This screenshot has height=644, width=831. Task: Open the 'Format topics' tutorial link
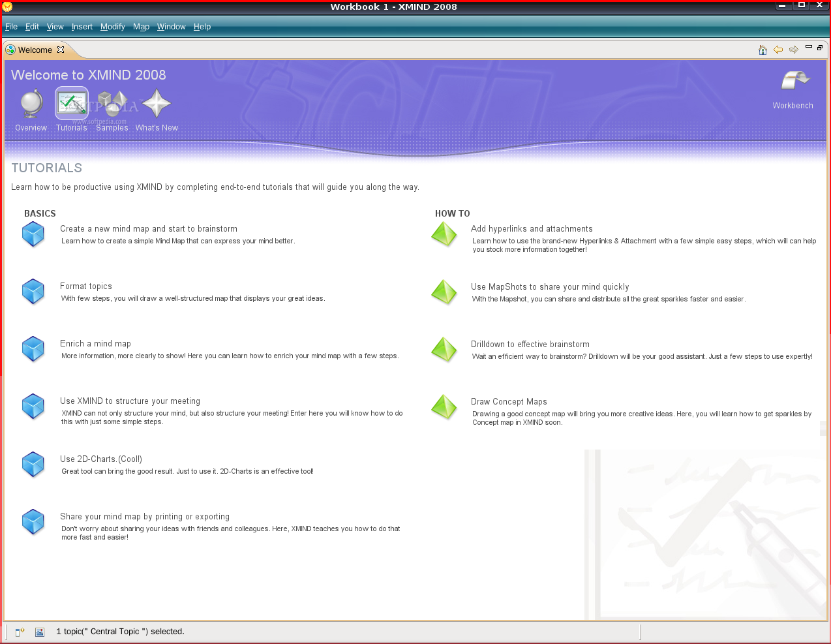click(86, 286)
